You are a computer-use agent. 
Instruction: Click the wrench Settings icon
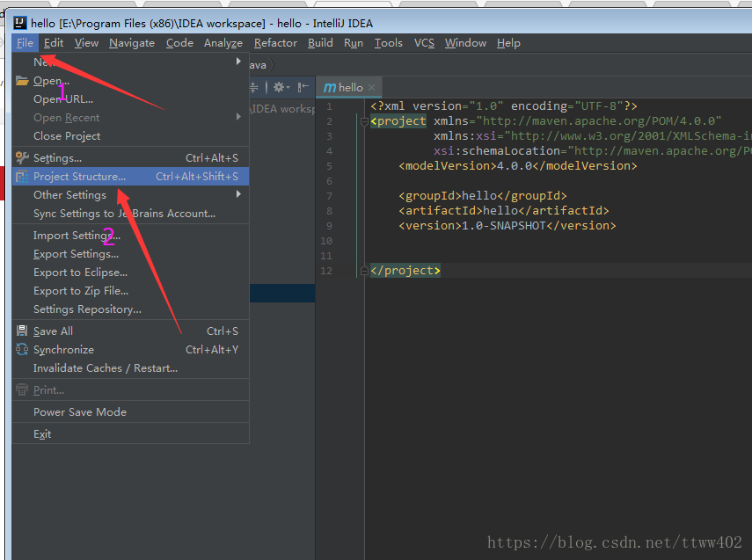22,157
